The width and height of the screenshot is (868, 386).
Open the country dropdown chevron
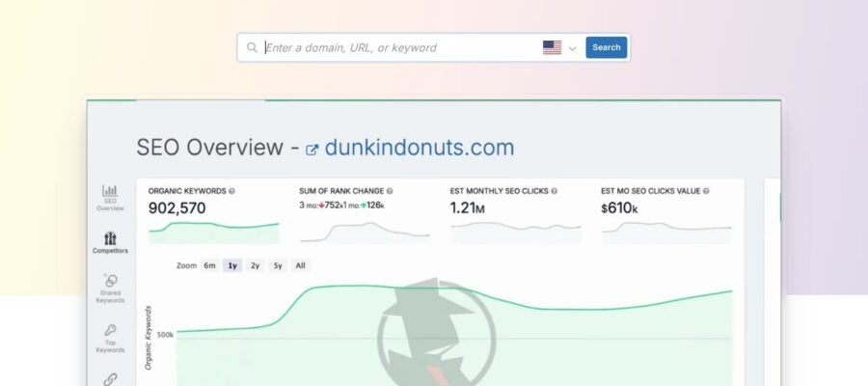(572, 48)
